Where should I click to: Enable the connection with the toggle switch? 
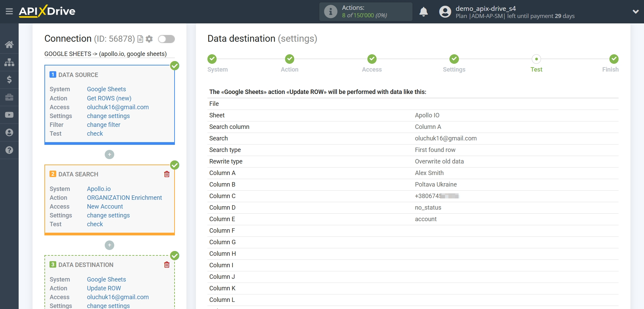pos(166,39)
